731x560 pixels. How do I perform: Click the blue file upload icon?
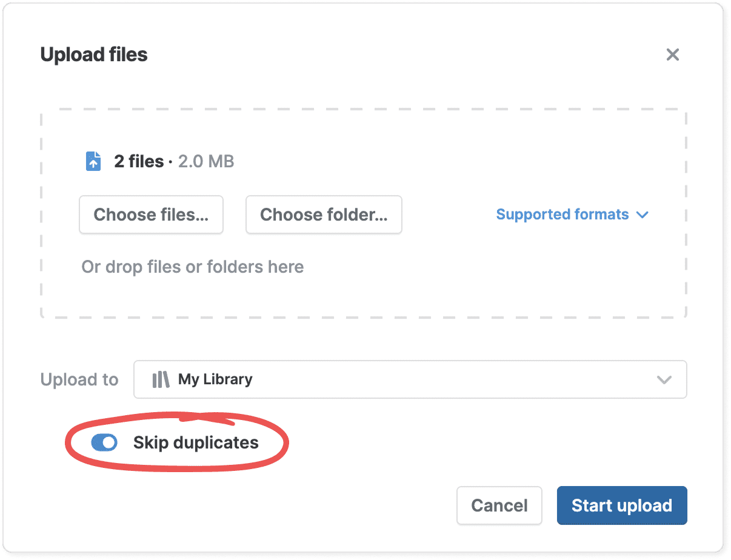(93, 161)
